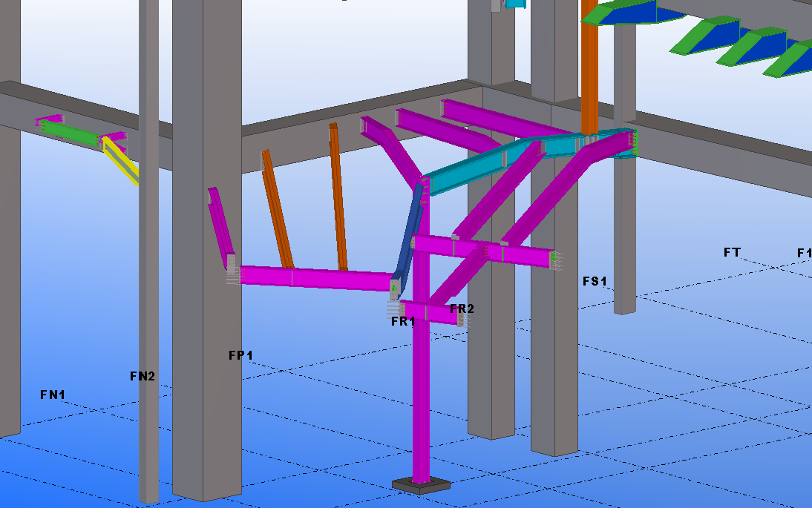Click grid label FN2

tap(143, 376)
